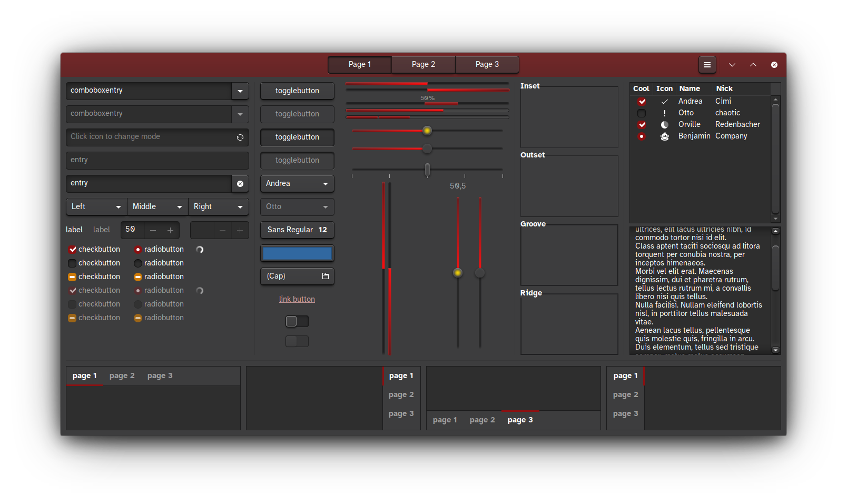Click the mode-change icon in the entry field
Screen dimensions: 847x504
(x=240, y=137)
